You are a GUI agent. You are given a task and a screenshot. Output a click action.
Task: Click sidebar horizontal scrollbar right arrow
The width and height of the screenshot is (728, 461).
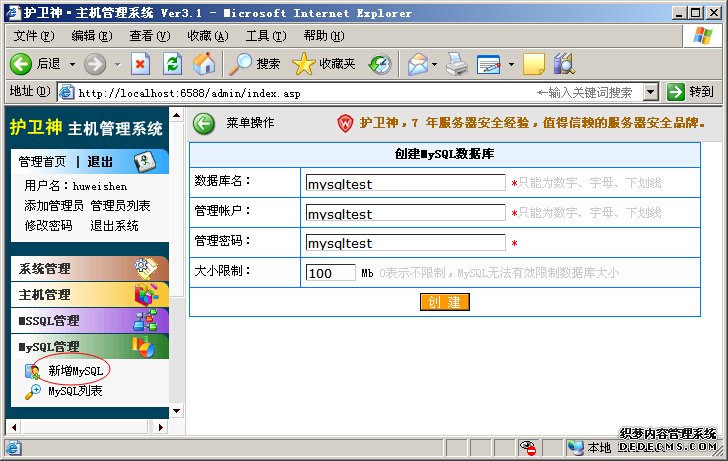click(161, 427)
